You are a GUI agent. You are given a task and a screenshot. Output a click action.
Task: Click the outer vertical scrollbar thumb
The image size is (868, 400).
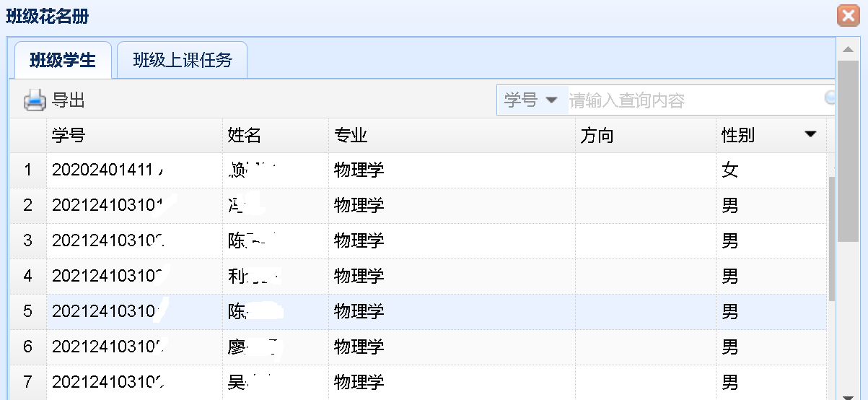coord(848,152)
